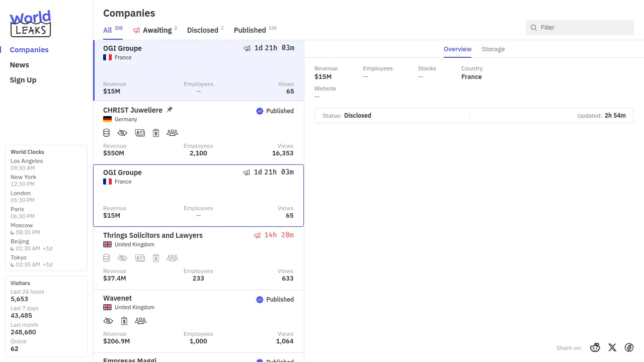This screenshot has height=362, width=644.
Task: Click the Filter search field
Action: (x=584, y=28)
